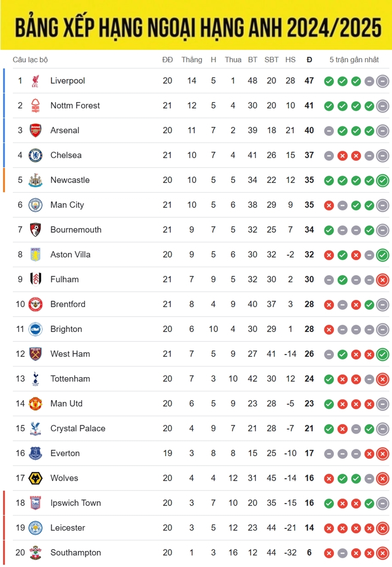Click Newcastle's most recent match win icon
Viewport: 392px width, 567px height.
(383, 180)
